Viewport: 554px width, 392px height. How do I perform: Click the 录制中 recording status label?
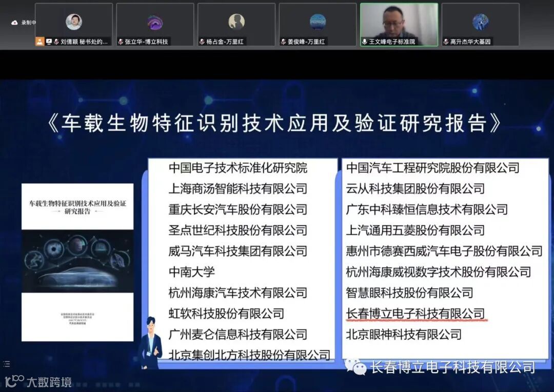click(28, 23)
